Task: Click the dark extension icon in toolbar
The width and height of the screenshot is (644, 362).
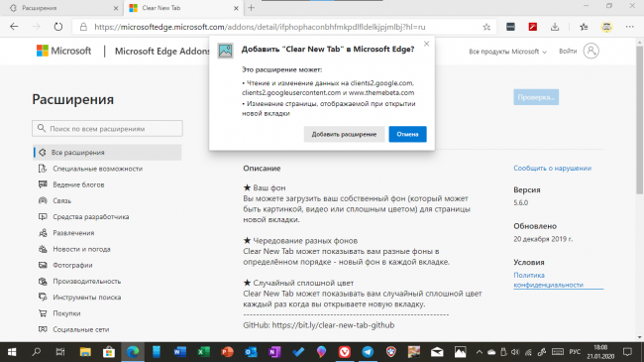Action: point(510,27)
